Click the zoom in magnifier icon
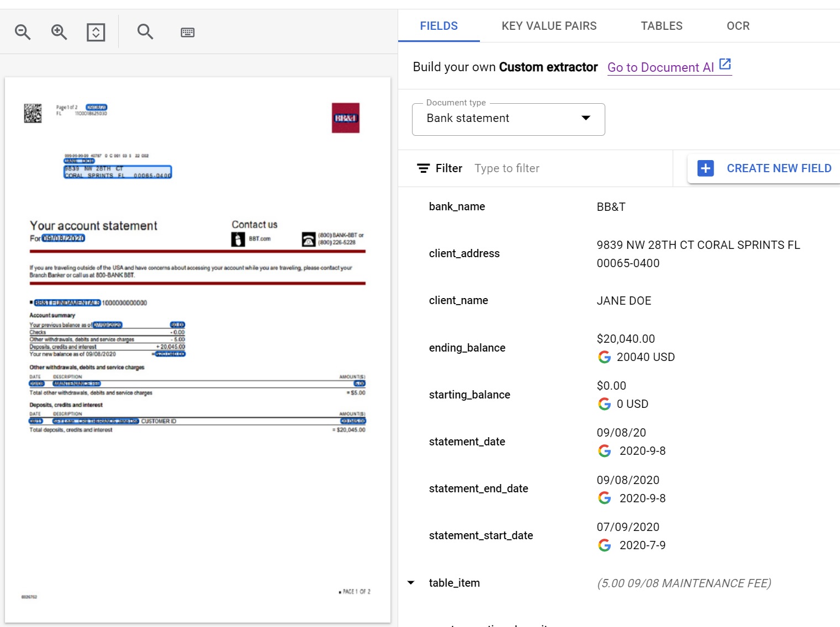The image size is (840, 627). (59, 32)
